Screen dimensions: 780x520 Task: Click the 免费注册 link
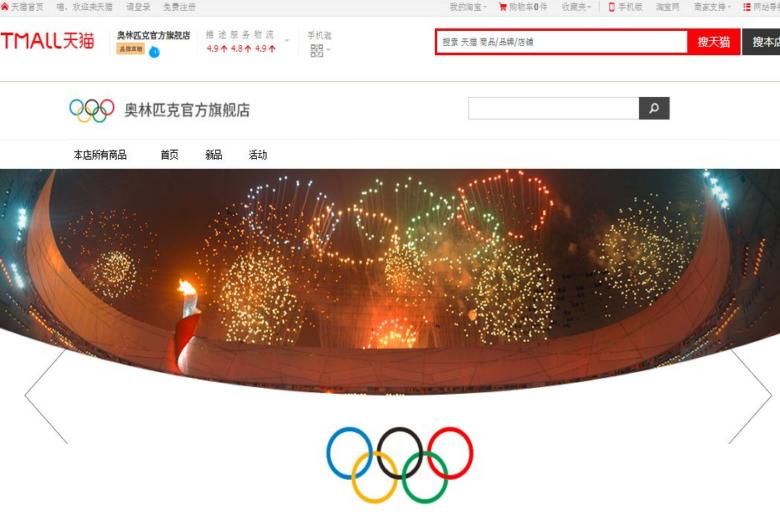point(179,7)
